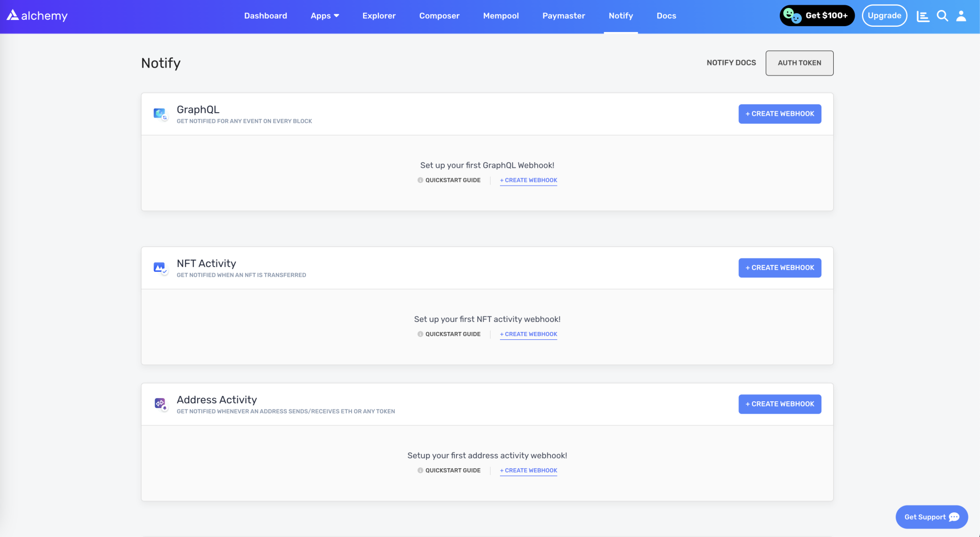Open the user account profile icon
Image resolution: width=980 pixels, height=537 pixels.
pos(961,16)
